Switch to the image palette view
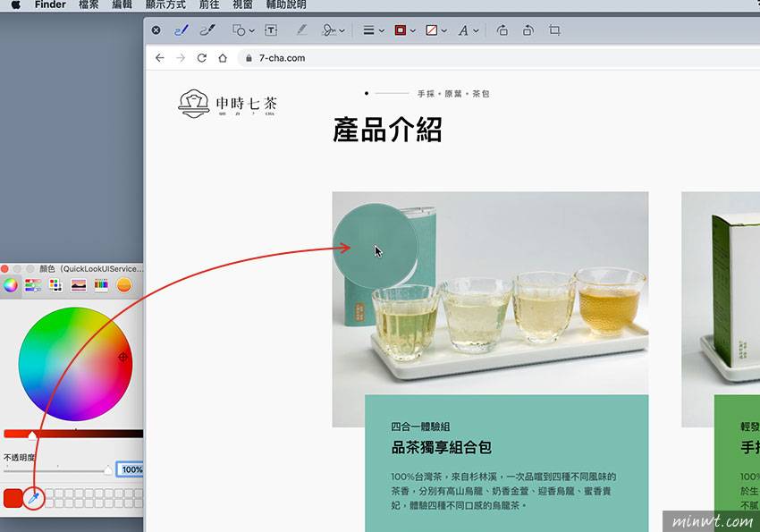This screenshot has height=532, width=760. click(x=78, y=284)
